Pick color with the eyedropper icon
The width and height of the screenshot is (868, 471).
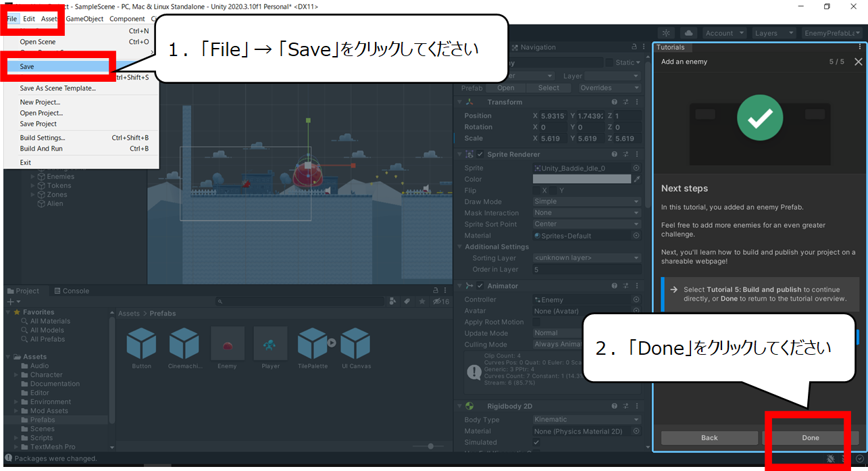636,179
